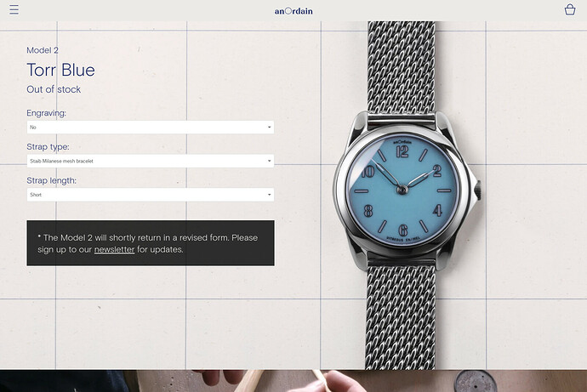Click the number 12 on the dial
The width and height of the screenshot is (587, 392).
402,152
